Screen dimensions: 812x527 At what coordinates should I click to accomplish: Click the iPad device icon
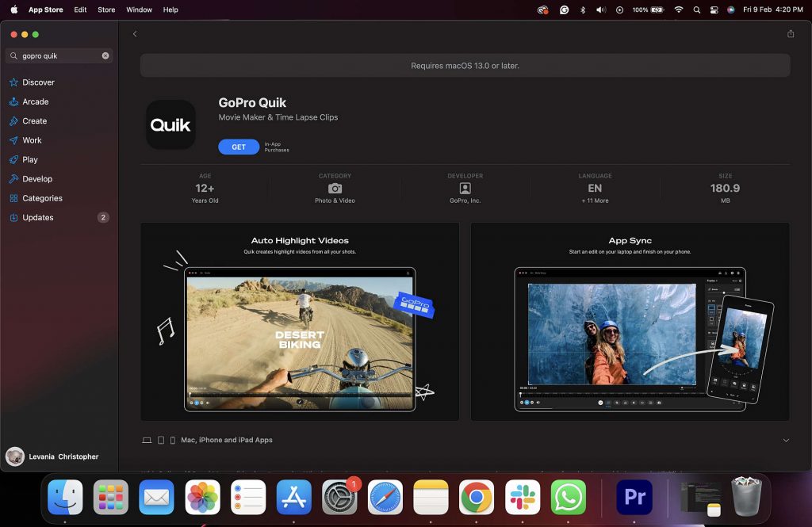(161, 440)
